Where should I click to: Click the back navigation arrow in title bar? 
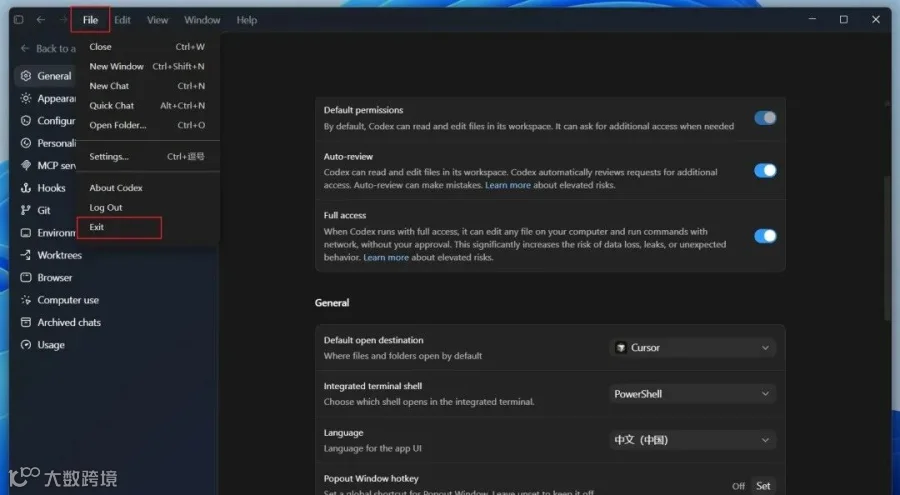(x=41, y=20)
